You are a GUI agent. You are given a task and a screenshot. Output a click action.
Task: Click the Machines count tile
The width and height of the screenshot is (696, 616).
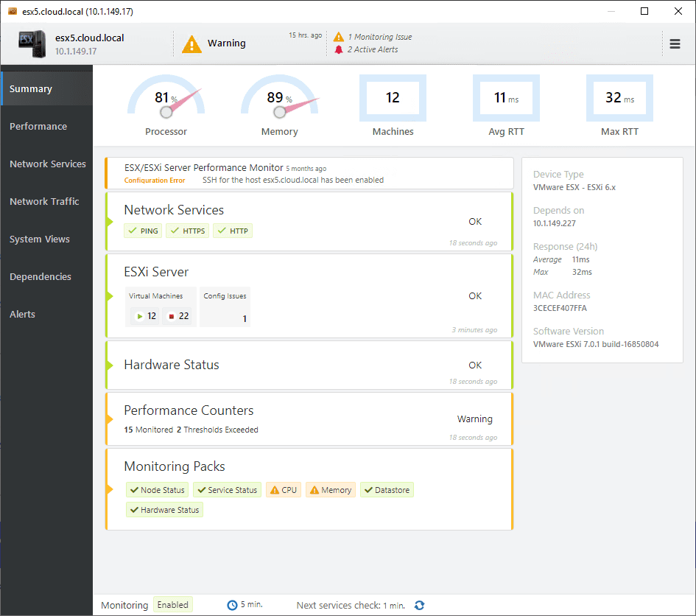coord(393,105)
